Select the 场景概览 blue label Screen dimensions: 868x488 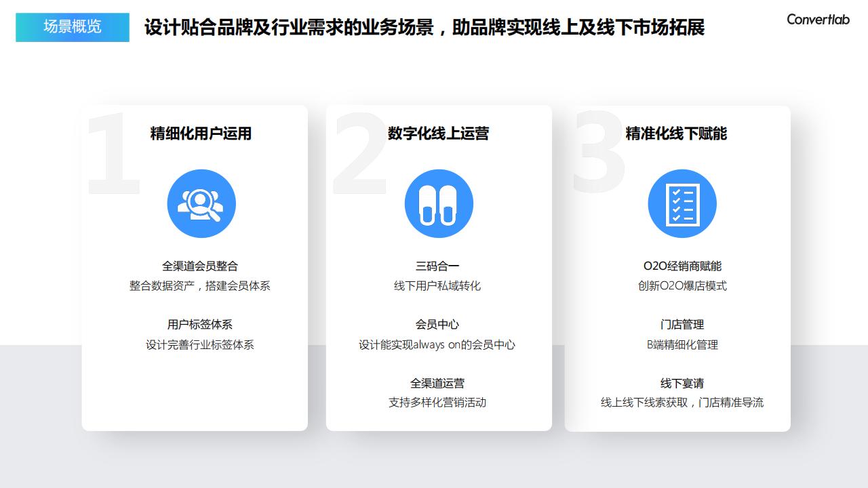pyautogui.click(x=73, y=27)
